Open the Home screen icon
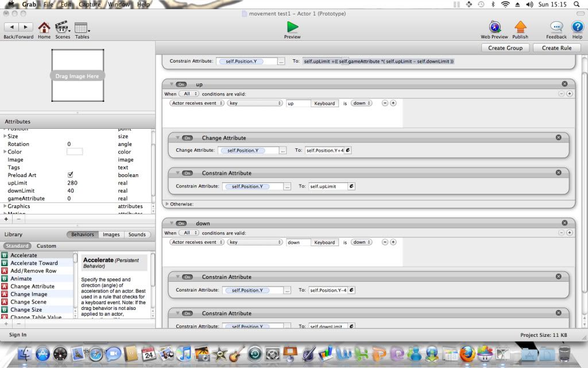588x368 pixels. tap(44, 27)
